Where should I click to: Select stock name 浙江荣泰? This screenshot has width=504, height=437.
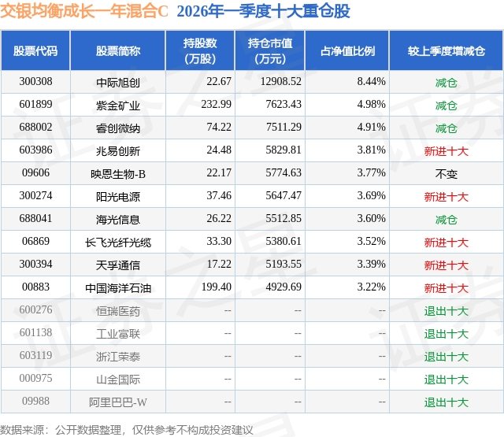[x=118, y=357]
